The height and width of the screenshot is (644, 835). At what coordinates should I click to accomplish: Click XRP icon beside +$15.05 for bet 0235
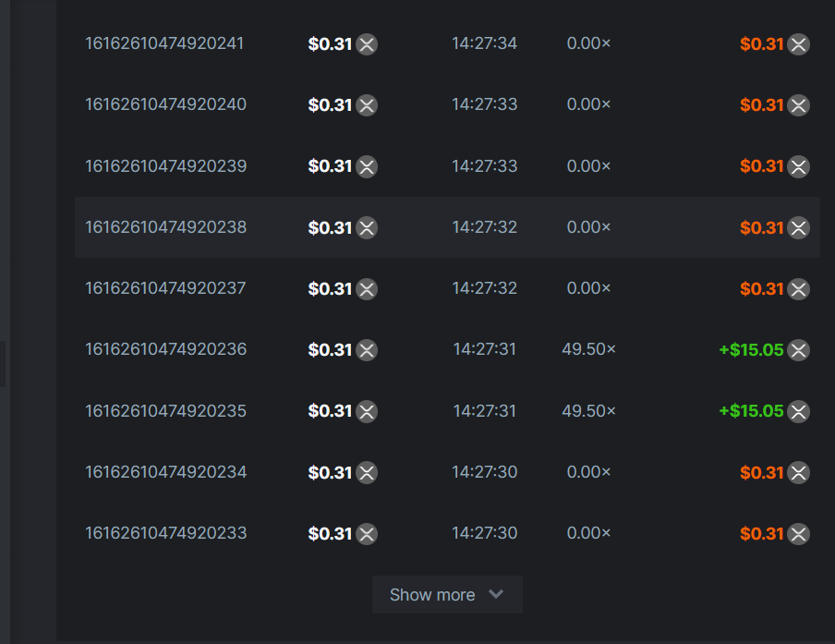(799, 412)
